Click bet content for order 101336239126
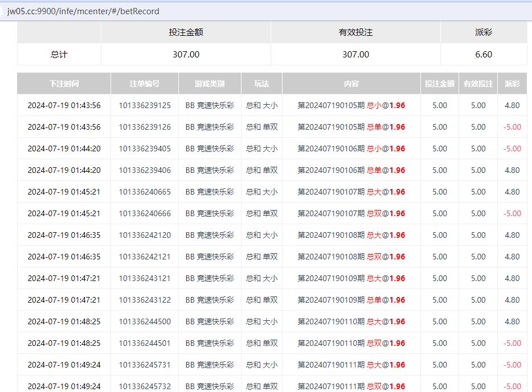This screenshot has width=532, height=392. click(351, 127)
